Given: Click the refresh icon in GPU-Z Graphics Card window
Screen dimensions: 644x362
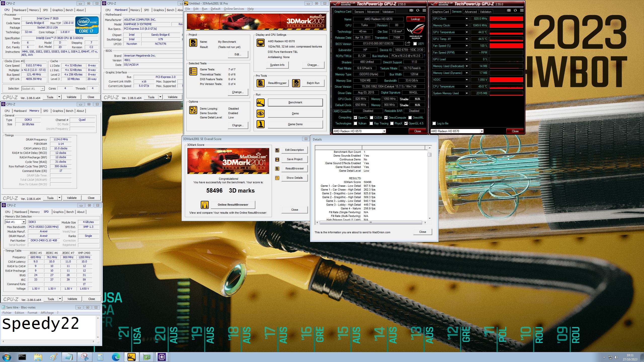Looking at the screenshot, I should click(x=418, y=11).
